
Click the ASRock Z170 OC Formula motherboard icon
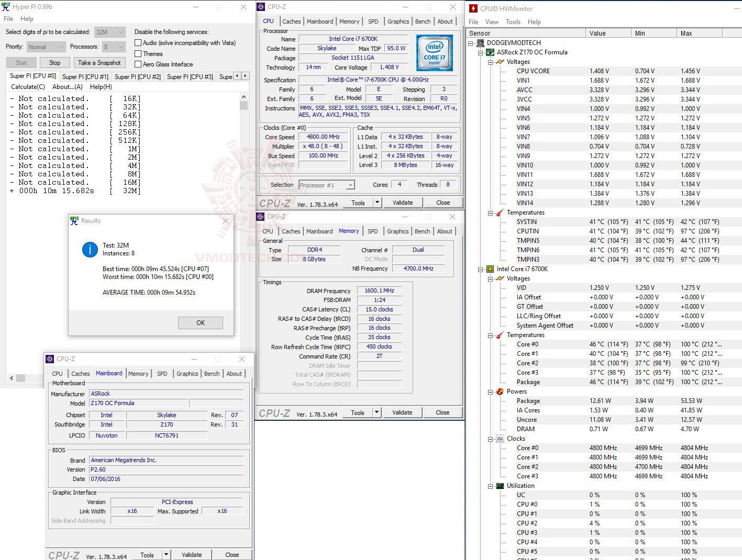[490, 52]
